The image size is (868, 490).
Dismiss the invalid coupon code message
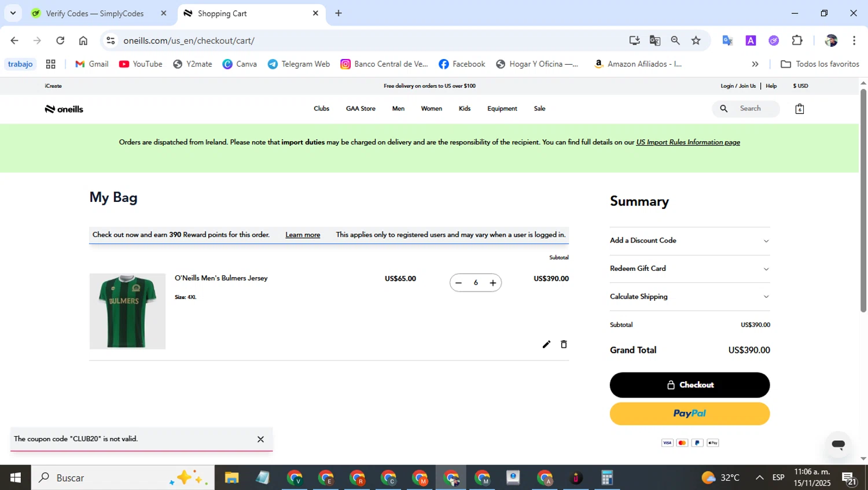[x=260, y=440]
